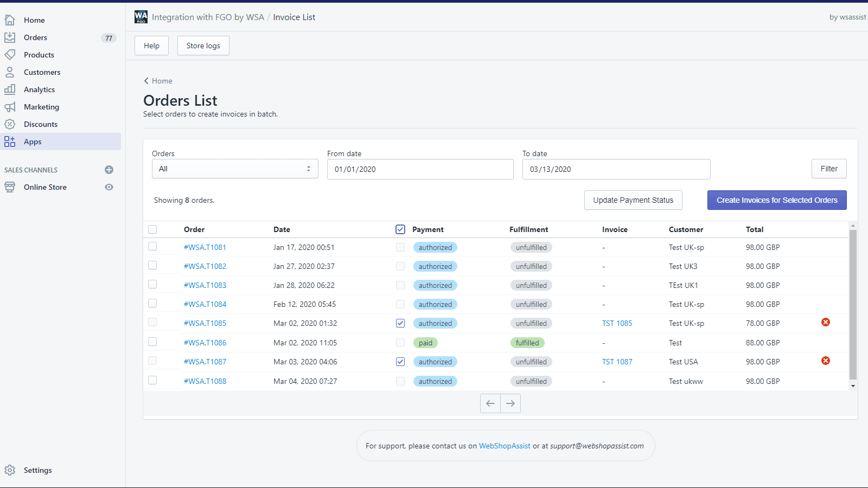The image size is (868, 488).
Task: Open the Orders filter dropdown showing All
Action: pyautogui.click(x=235, y=169)
